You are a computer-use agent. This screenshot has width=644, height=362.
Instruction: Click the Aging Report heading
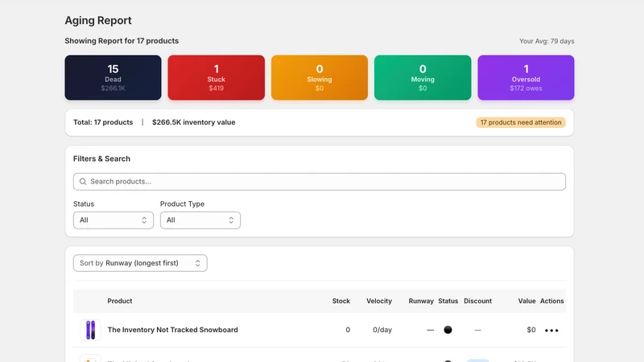coord(98,21)
